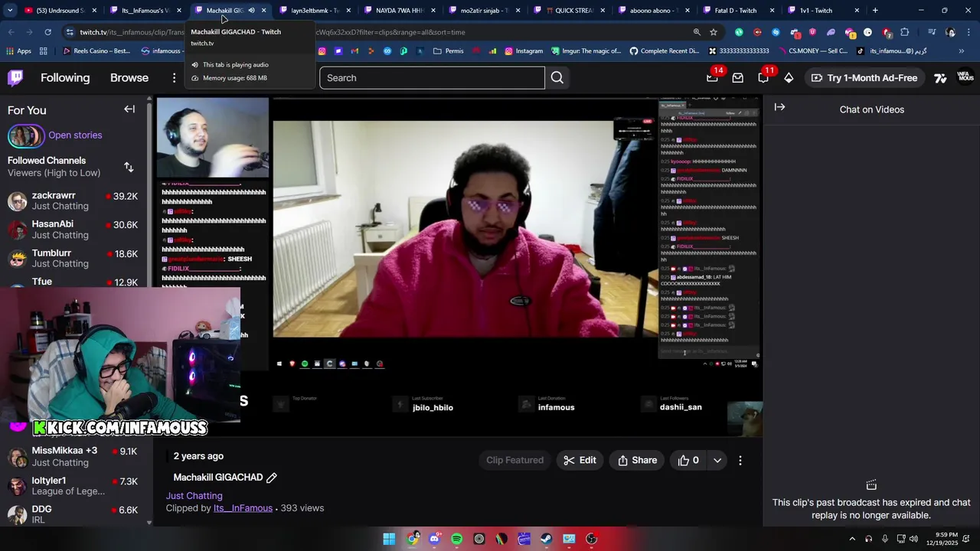Go to Browse page
The height and width of the screenshot is (551, 980).
129,78
